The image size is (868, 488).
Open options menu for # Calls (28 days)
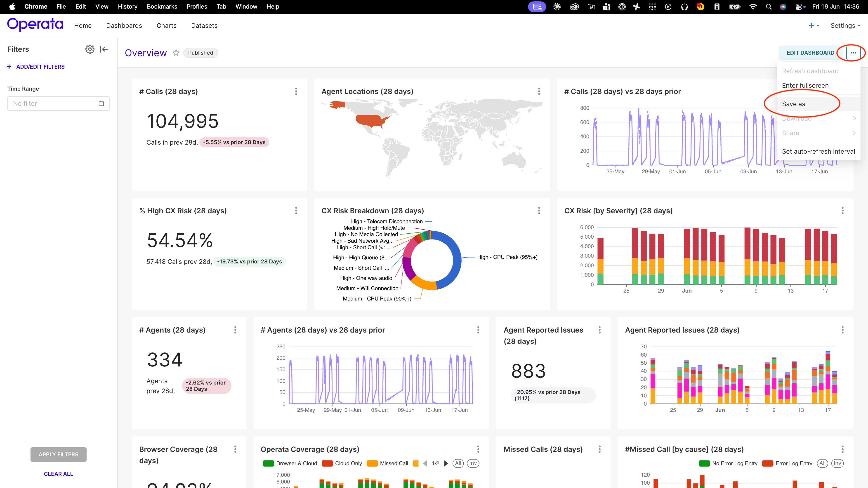[296, 91]
